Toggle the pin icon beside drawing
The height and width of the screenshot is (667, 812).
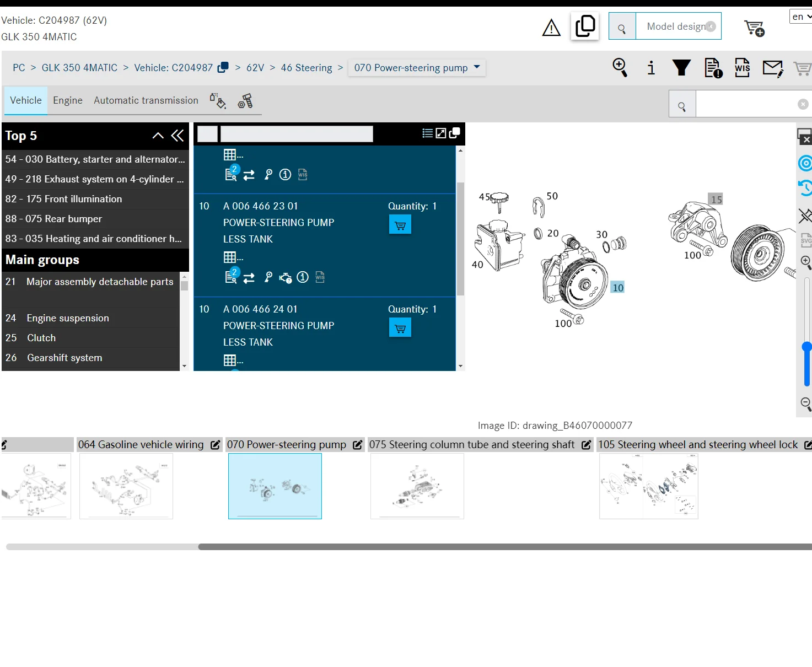click(x=805, y=215)
